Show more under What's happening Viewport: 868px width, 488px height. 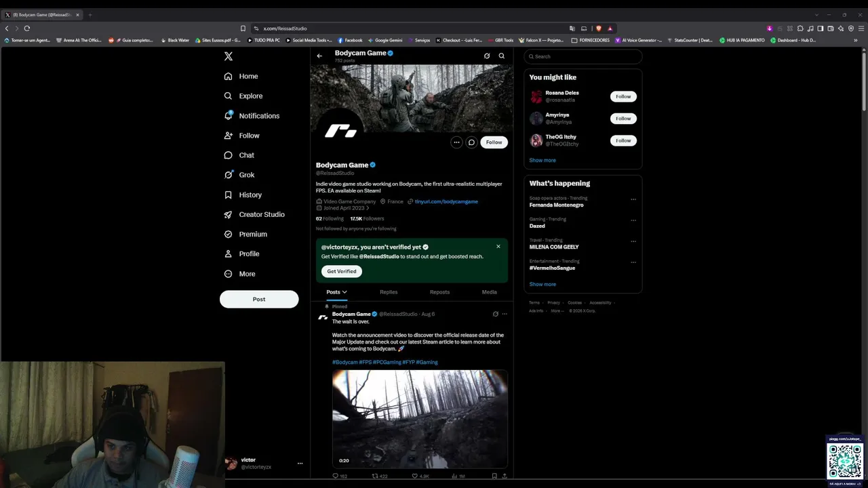(x=542, y=285)
